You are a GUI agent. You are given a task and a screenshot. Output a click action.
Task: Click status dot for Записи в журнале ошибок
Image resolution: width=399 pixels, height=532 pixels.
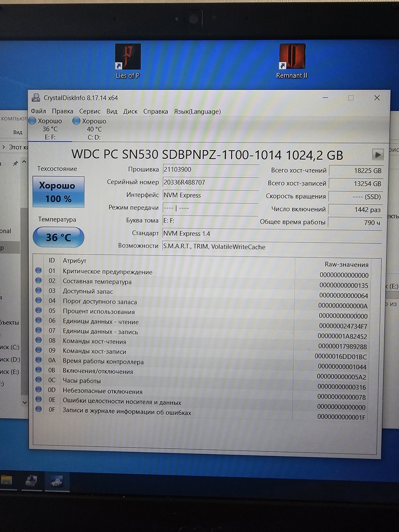coord(39,409)
